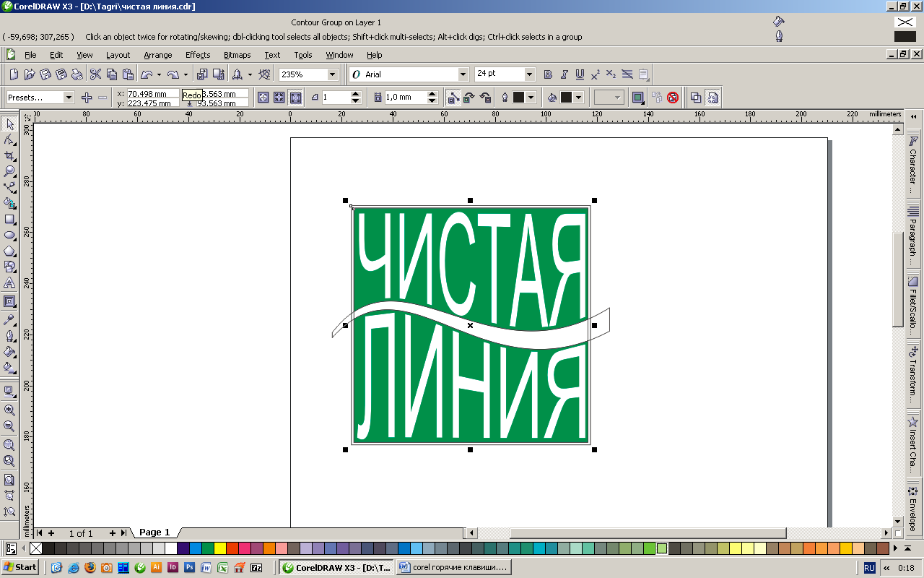This screenshot has height=578, width=924.
Task: Click the Import icon
Action: [x=202, y=74]
